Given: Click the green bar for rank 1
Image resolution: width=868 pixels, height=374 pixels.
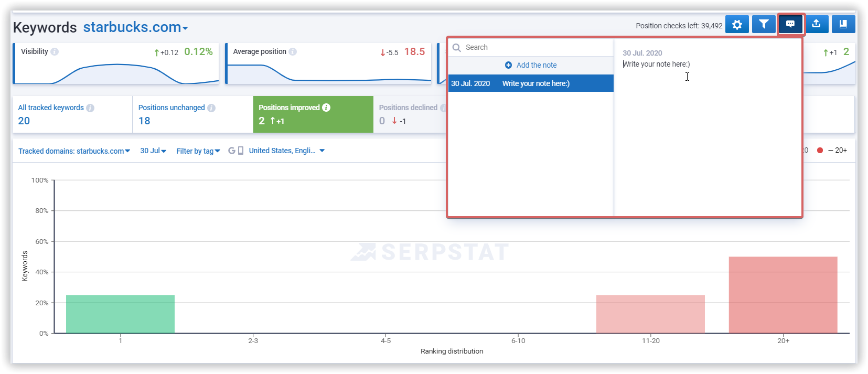Looking at the screenshot, I should (120, 314).
